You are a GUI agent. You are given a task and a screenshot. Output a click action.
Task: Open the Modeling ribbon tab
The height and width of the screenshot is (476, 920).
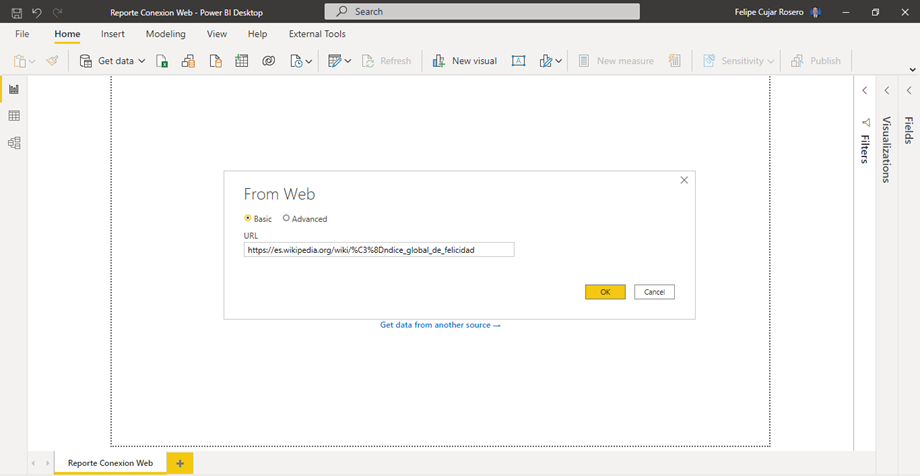point(165,34)
